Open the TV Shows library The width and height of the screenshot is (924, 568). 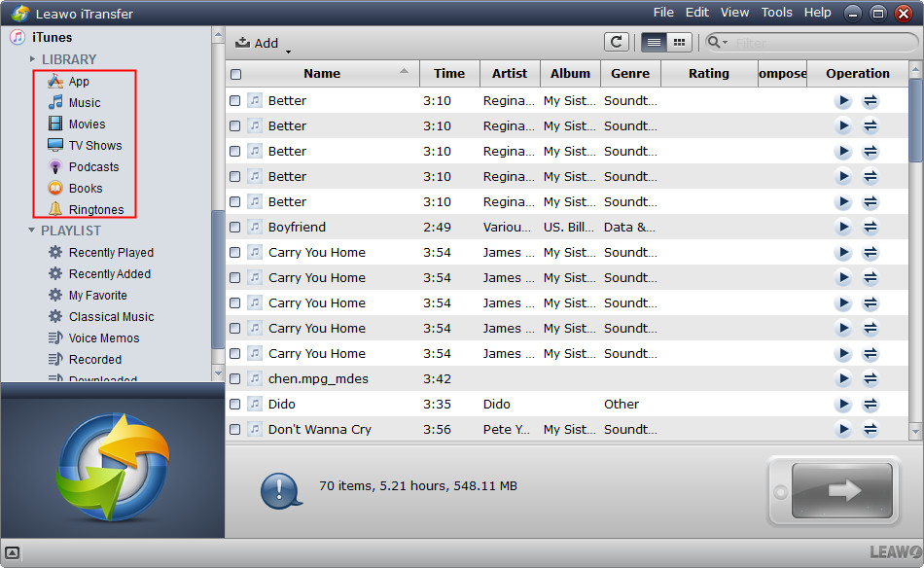(94, 145)
